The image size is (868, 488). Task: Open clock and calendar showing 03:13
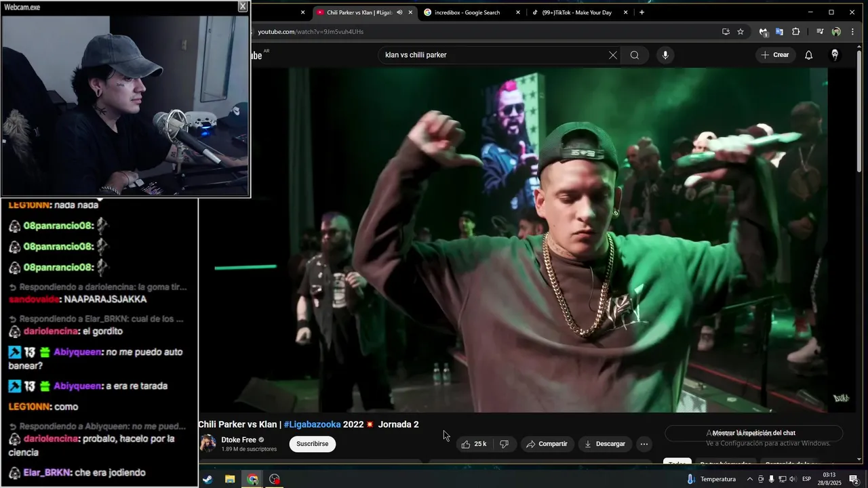pos(829,479)
